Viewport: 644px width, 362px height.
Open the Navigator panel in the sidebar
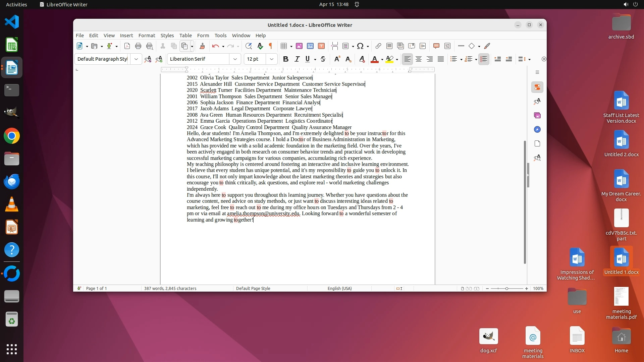(537, 130)
